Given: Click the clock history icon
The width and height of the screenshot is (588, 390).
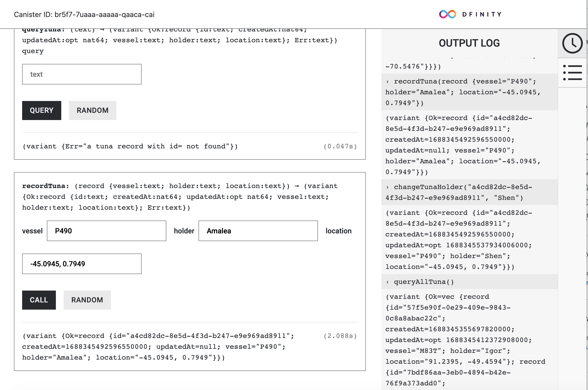Looking at the screenshot, I should coord(572,43).
